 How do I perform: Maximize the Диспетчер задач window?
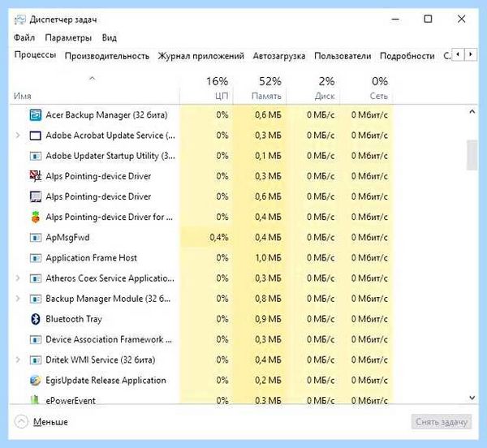(x=428, y=19)
